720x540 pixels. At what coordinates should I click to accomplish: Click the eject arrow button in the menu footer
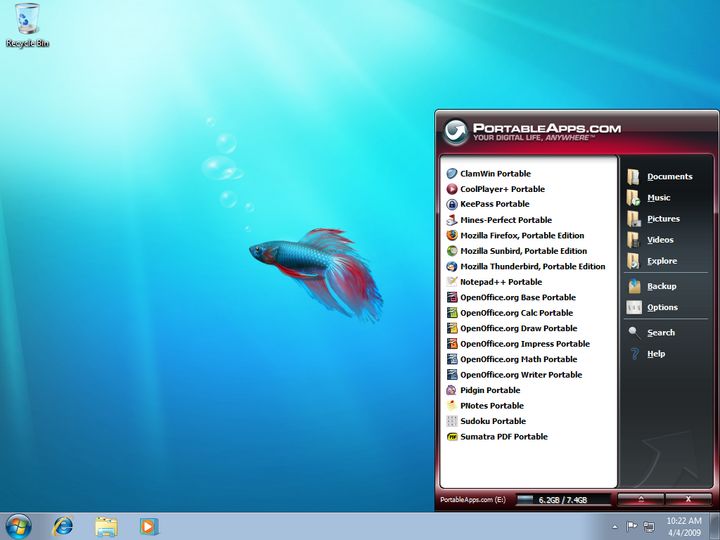click(641, 500)
